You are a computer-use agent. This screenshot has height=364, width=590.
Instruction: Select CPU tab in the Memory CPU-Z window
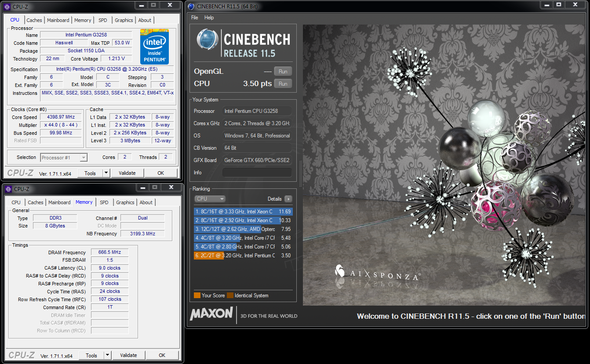coord(16,202)
